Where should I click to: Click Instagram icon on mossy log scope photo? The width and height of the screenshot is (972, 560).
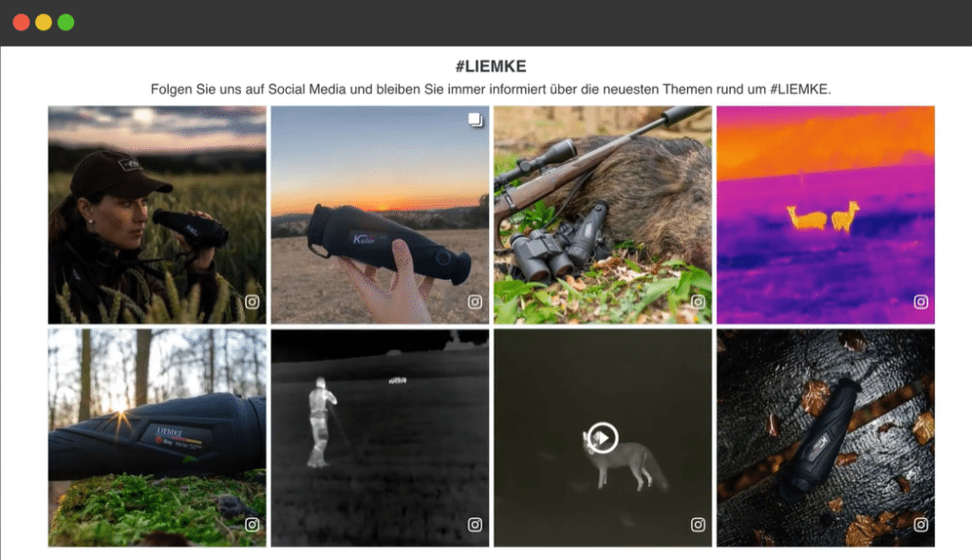coord(252,525)
